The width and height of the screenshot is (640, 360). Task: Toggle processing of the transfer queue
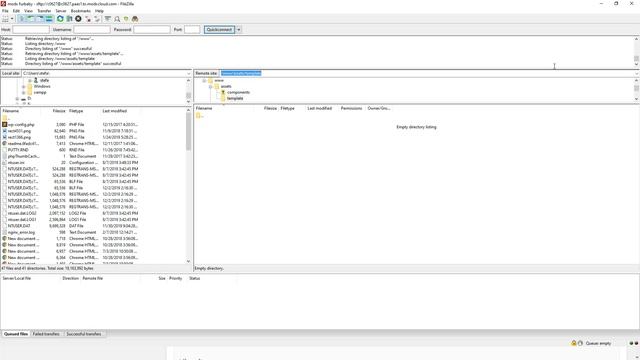tap(69, 19)
